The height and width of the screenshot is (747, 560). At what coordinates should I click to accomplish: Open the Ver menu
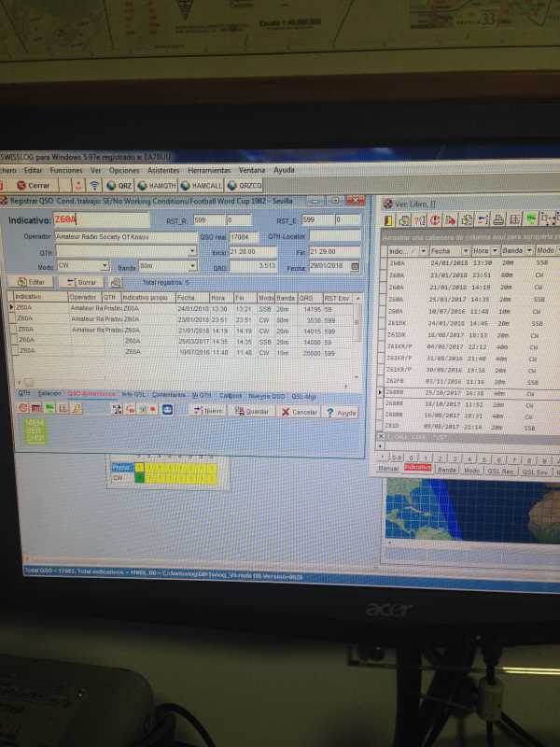point(96,170)
